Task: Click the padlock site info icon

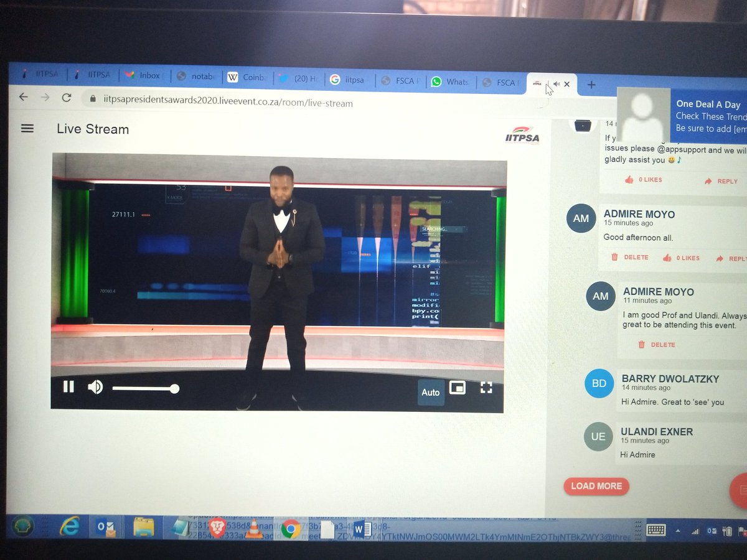Action: (92, 99)
